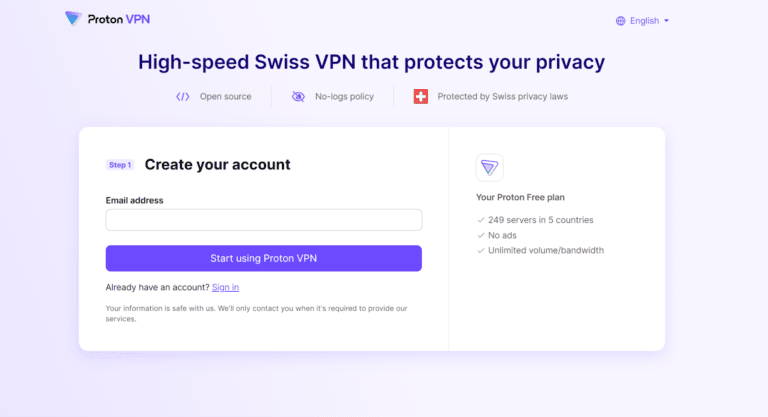Viewport: 768px width, 417px height.
Task: Click the checkmark beside 249 servers
Action: [x=481, y=220]
